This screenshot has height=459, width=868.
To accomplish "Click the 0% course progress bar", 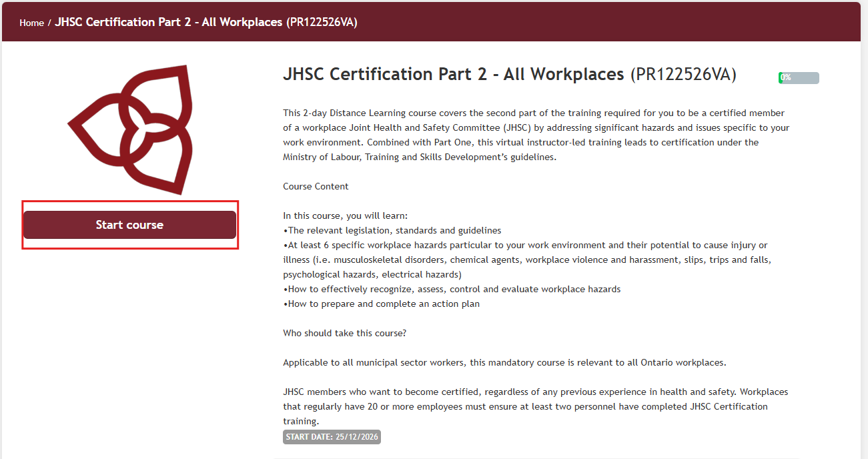I will pyautogui.click(x=799, y=77).
